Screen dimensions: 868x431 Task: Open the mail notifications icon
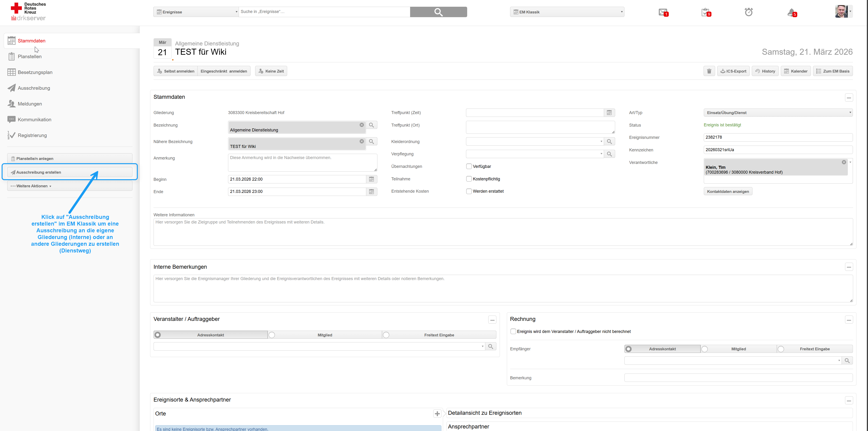click(x=663, y=13)
